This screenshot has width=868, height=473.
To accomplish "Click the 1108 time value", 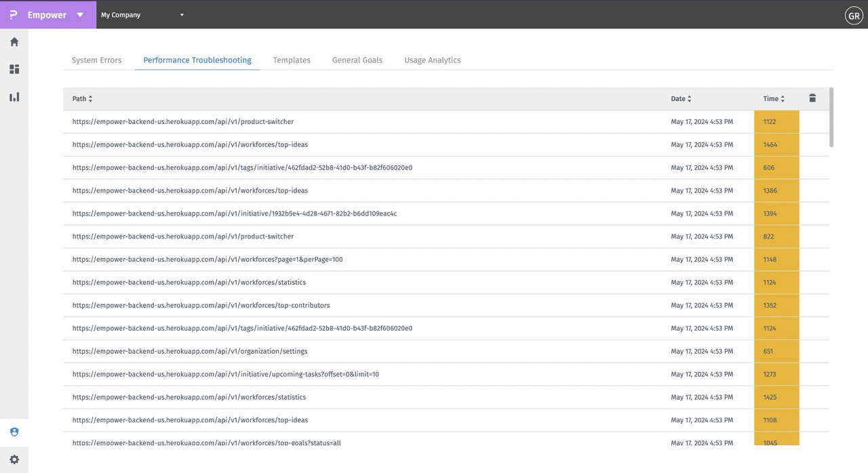I will coord(770,421).
